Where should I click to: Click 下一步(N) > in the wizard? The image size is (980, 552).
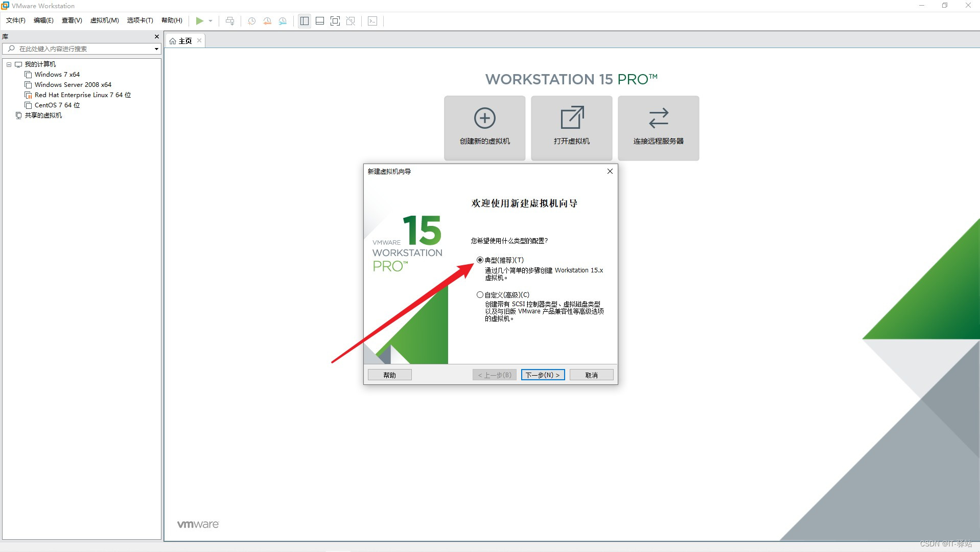[543, 375]
